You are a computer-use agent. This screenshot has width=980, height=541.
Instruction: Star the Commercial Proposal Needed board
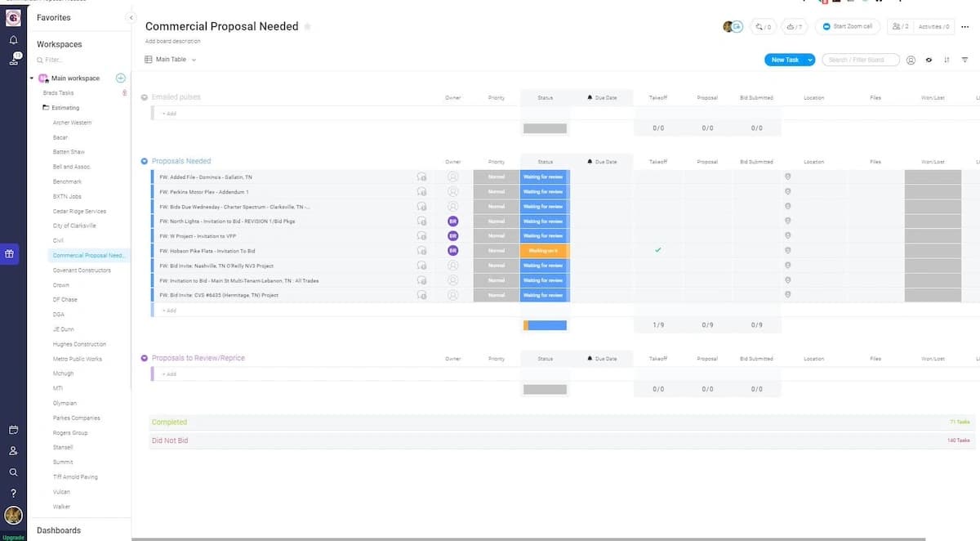click(308, 27)
